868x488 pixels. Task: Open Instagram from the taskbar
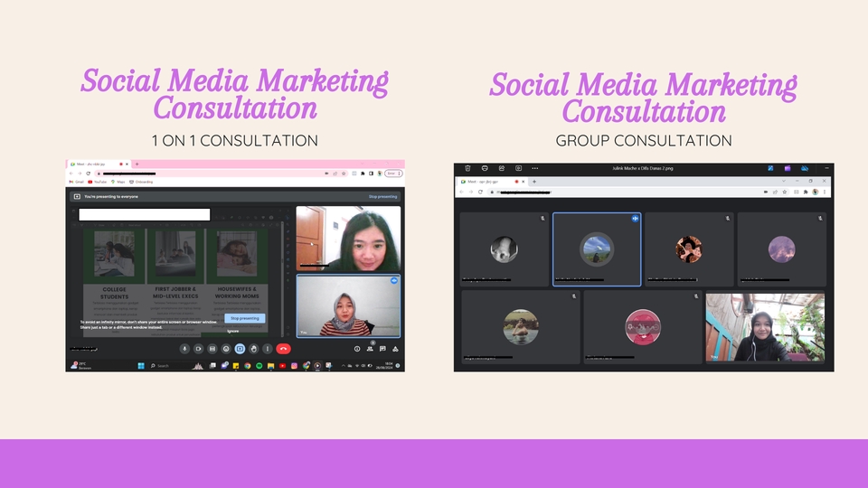pyautogui.click(x=294, y=366)
